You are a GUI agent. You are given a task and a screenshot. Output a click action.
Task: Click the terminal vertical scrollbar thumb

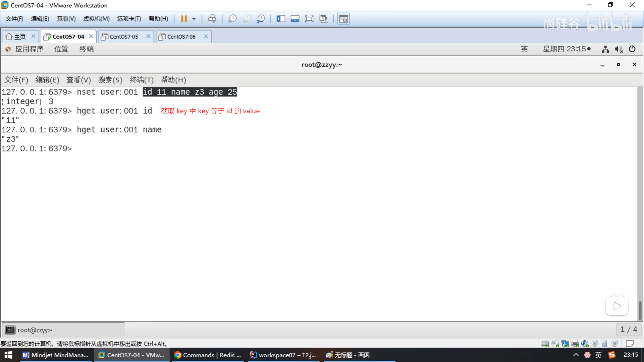coord(640,310)
